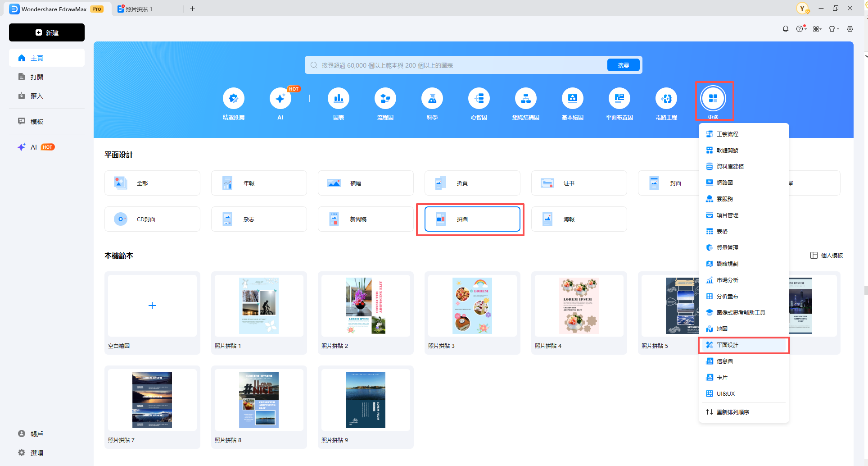Select the 拼圖 collage category card
Image resolution: width=868 pixels, height=466 pixels.
point(472,219)
